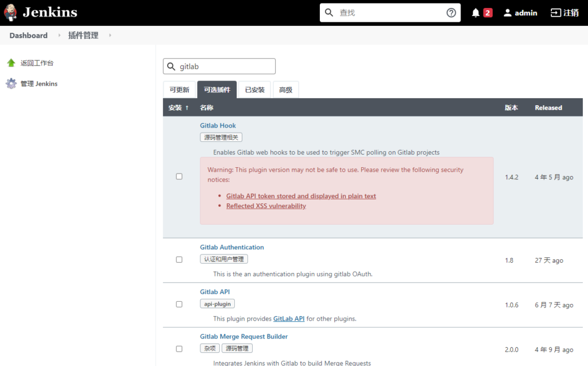This screenshot has width=588, height=366.
Task: Sort by the 名称 column header
Action: [207, 108]
